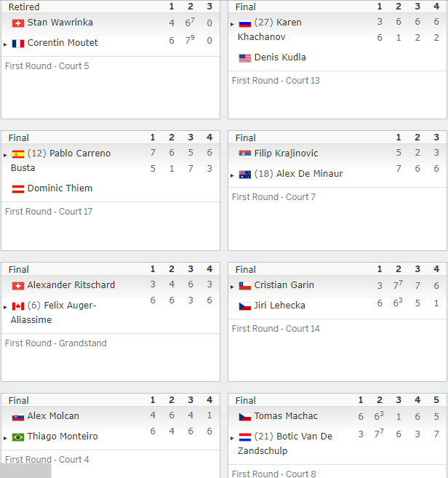Select Alexander Ritschard player name

point(71,284)
